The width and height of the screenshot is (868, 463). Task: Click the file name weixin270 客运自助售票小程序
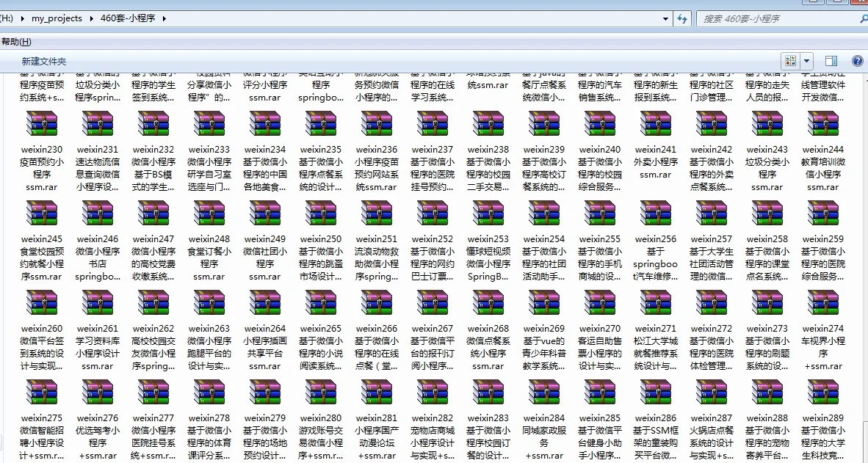[600, 347]
